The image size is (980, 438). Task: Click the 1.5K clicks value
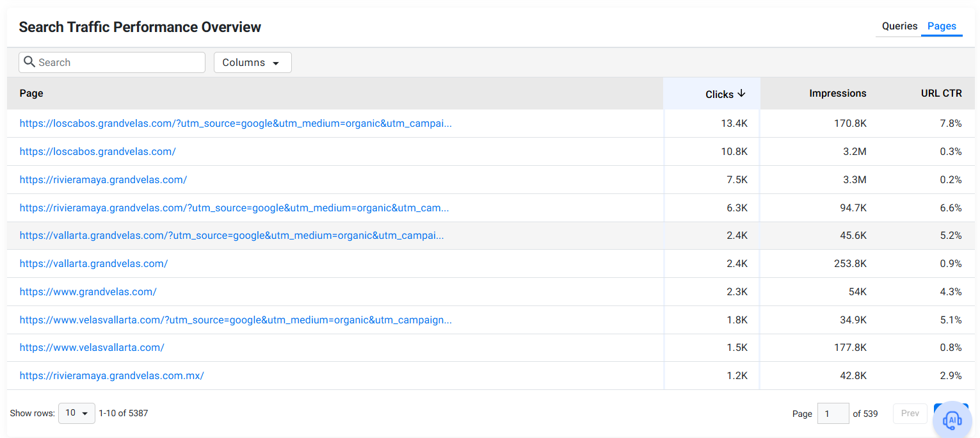[737, 348]
